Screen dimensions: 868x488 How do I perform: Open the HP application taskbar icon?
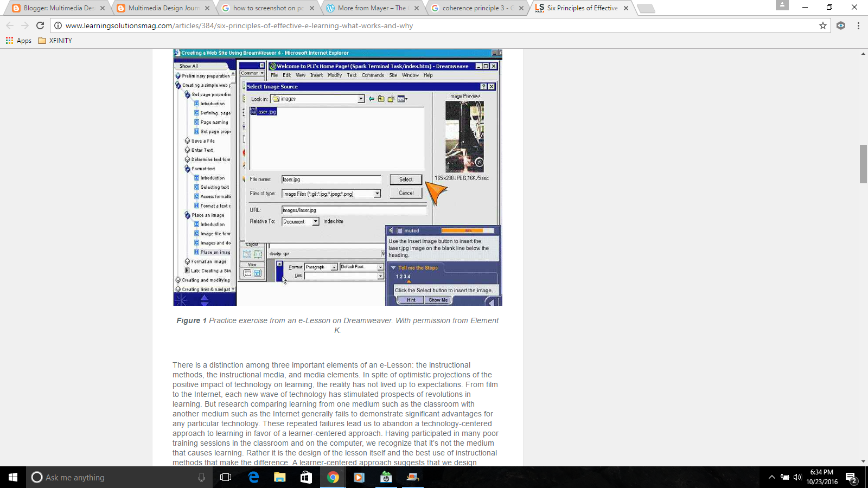(386, 477)
